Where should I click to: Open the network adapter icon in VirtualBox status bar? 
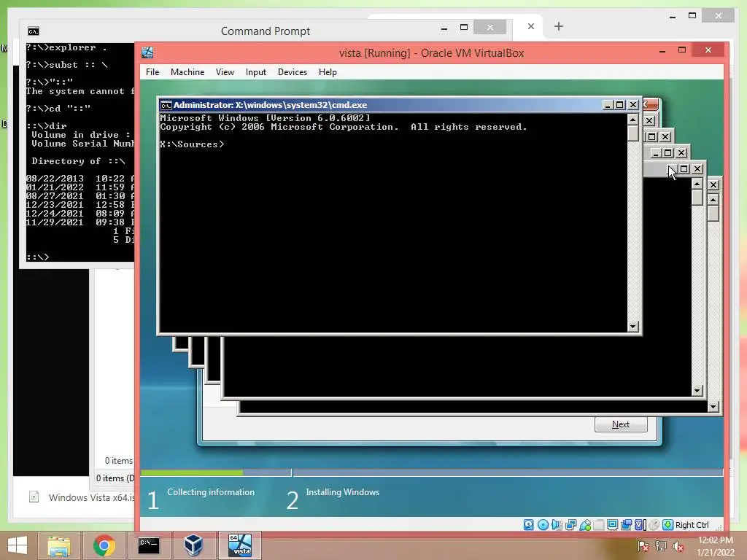point(570,525)
